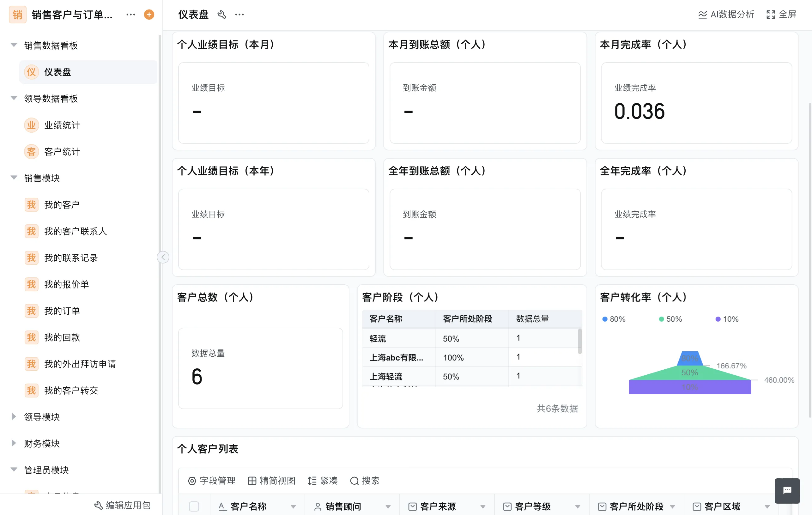812x515 pixels.
Task: Enable 紧凑 row density
Action: pyautogui.click(x=323, y=481)
